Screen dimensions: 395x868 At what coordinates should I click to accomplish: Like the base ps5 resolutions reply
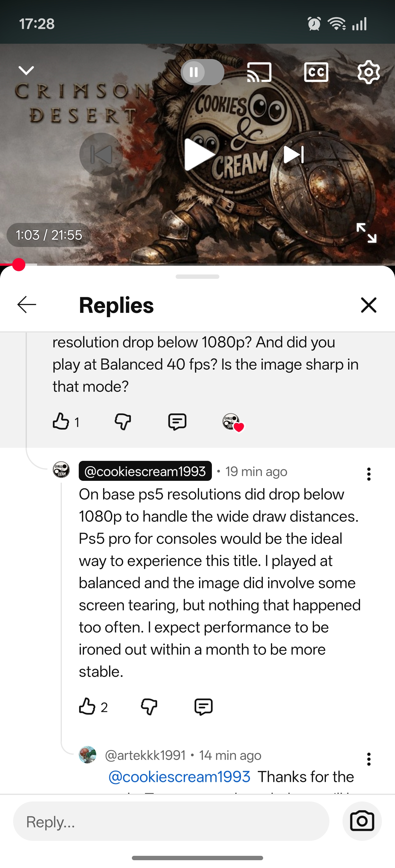[x=87, y=706]
